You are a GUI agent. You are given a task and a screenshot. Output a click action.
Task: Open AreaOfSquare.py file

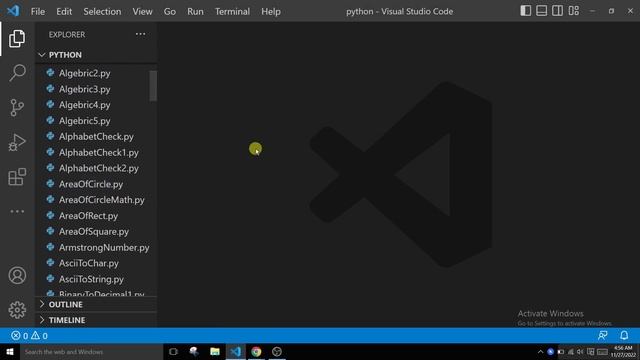[93, 232]
